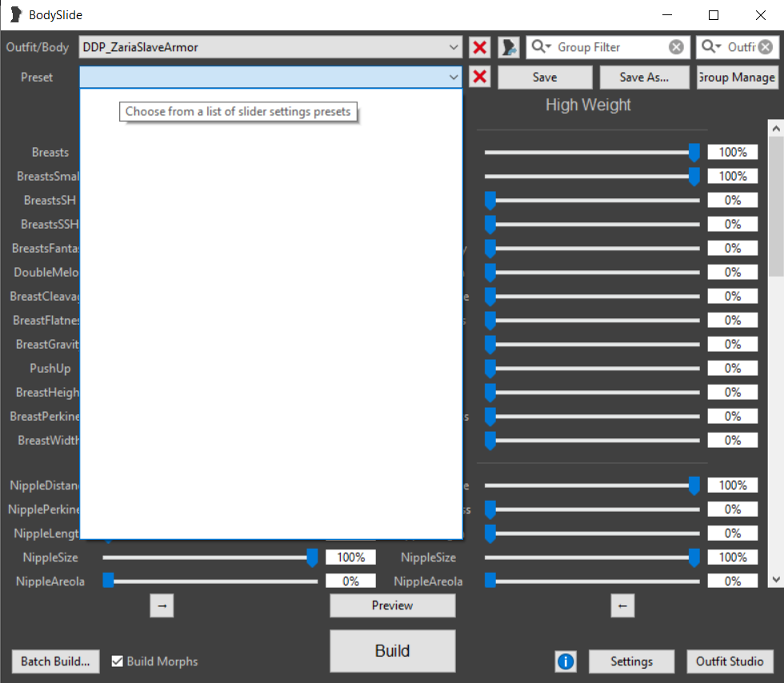Image resolution: width=784 pixels, height=683 pixels.
Task: Collapse the Preset dropdown list
Action: 454,77
